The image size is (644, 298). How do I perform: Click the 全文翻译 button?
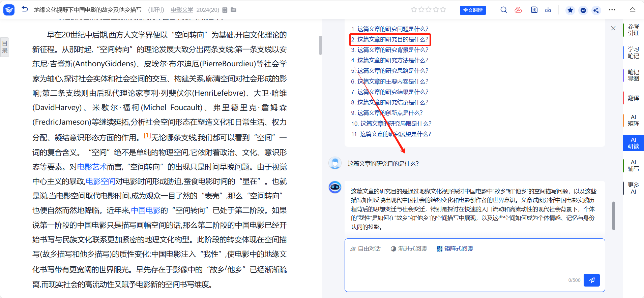[473, 10]
